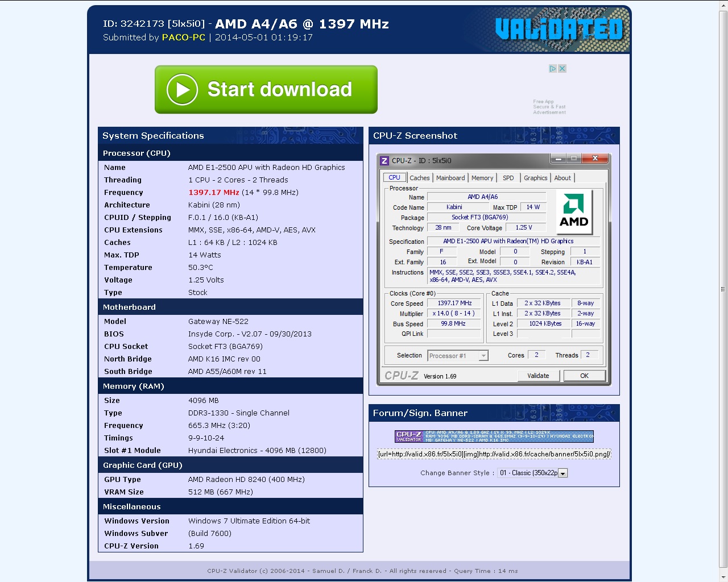
Task: Open the About tab
Action: [562, 178]
